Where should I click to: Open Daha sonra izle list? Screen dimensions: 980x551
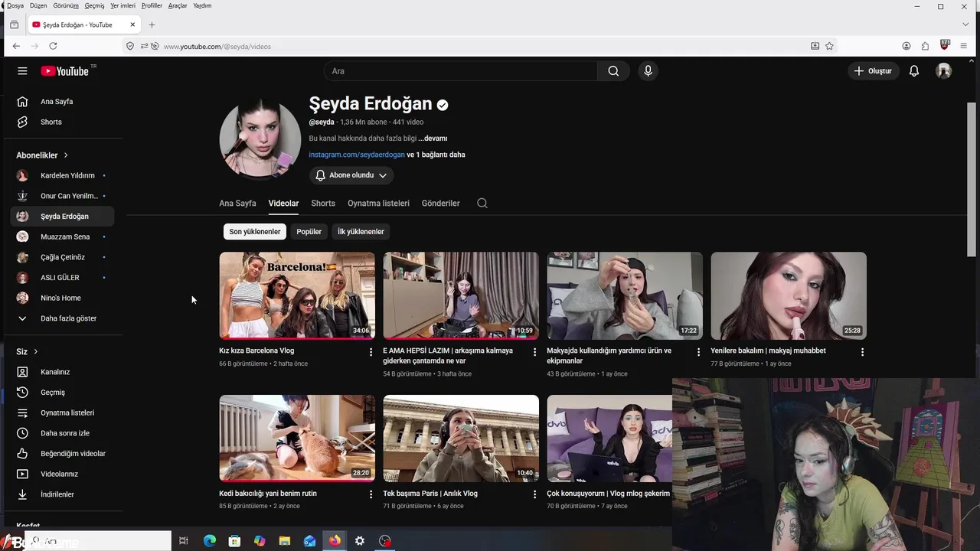tap(63, 433)
